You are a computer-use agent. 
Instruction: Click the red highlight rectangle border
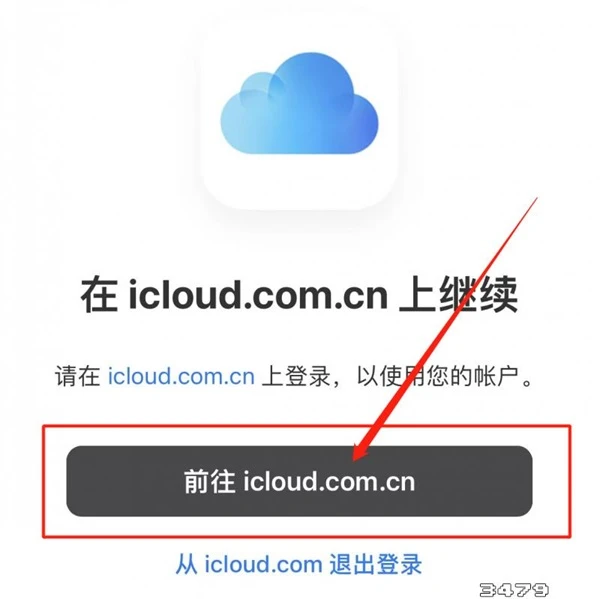(x=306, y=426)
